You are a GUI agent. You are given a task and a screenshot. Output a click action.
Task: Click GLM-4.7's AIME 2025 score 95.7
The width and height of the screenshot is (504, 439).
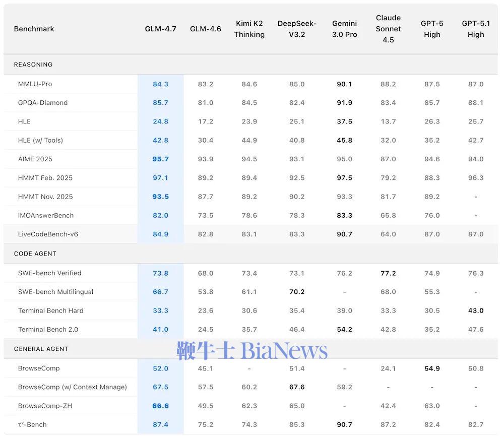coord(160,159)
